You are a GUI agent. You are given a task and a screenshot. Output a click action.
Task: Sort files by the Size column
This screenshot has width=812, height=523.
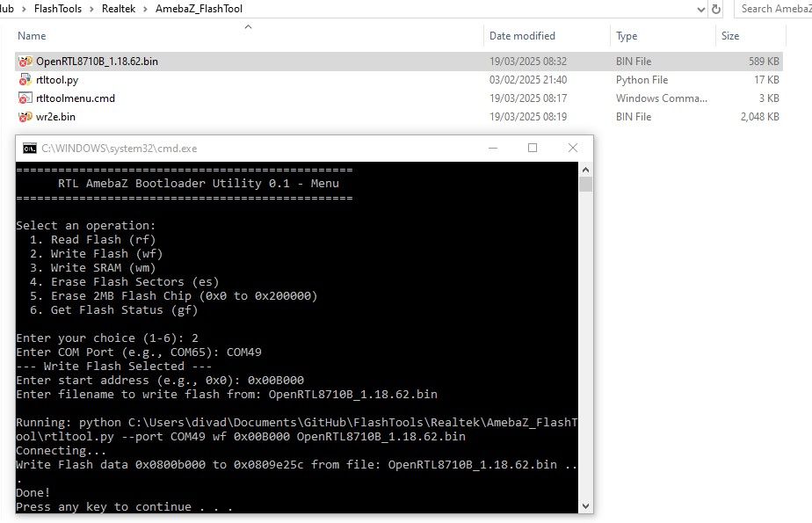click(730, 36)
